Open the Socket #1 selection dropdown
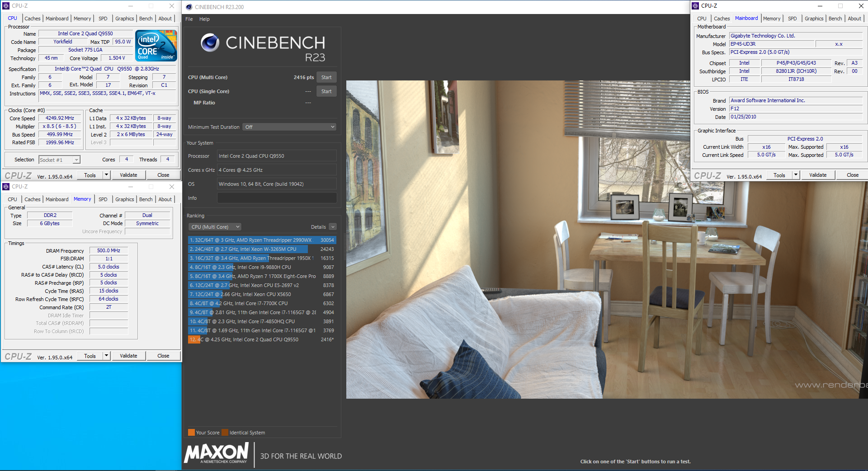The width and height of the screenshot is (868, 471). (59, 160)
